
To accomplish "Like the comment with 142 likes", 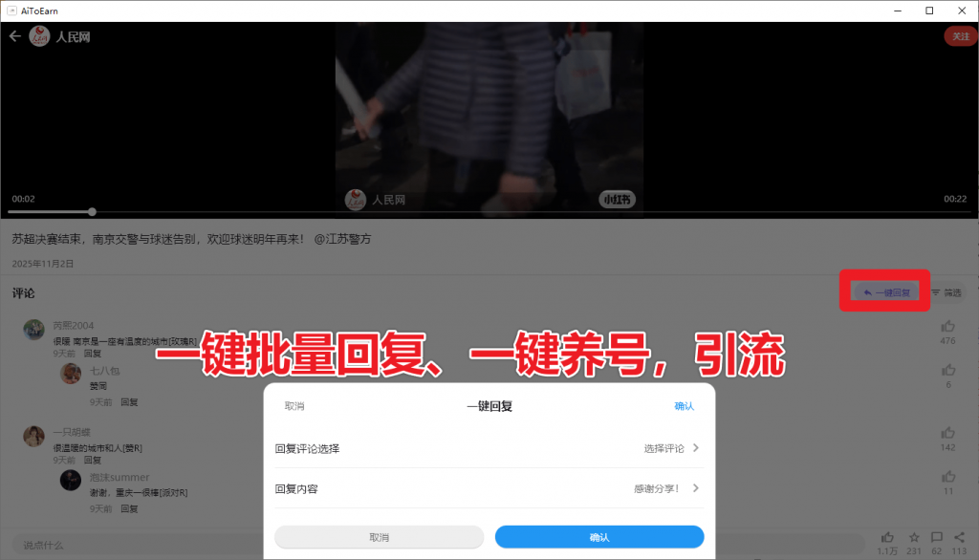I will click(947, 433).
